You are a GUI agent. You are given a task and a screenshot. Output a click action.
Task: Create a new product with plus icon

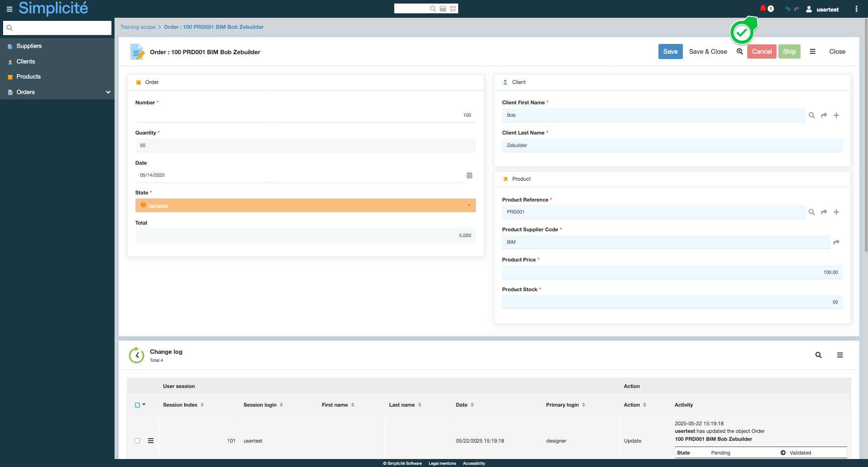coord(836,212)
